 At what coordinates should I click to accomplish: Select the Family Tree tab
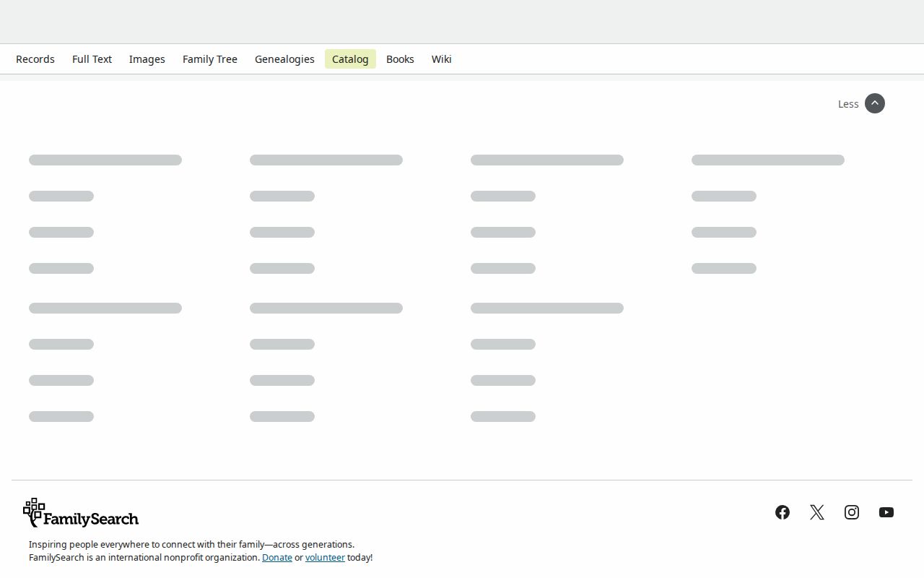(210, 59)
